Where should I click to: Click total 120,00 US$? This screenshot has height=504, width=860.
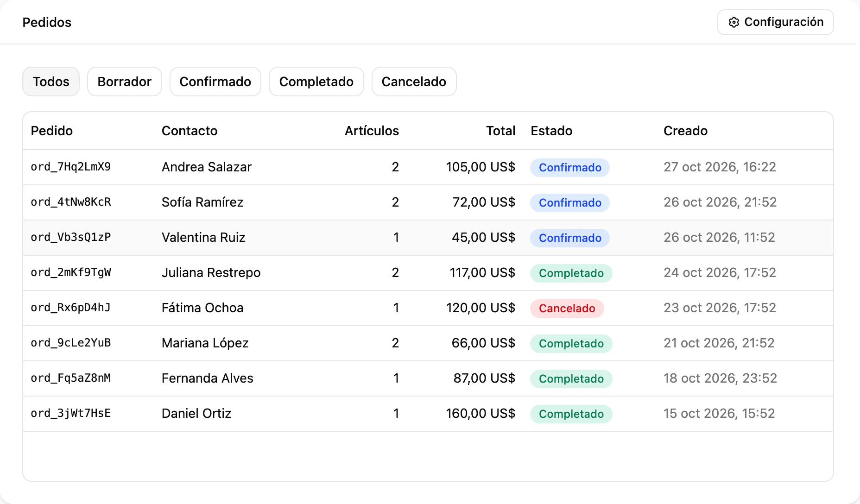click(x=481, y=308)
